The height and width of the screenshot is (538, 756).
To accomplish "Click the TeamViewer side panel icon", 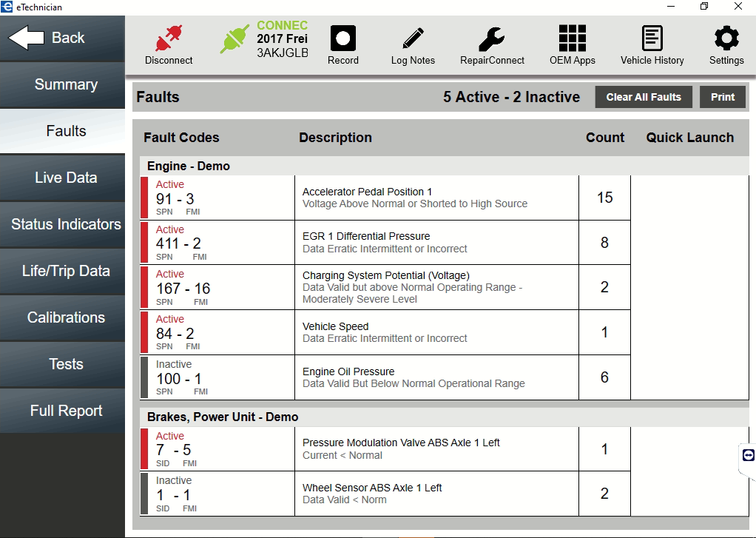I will pos(749,455).
